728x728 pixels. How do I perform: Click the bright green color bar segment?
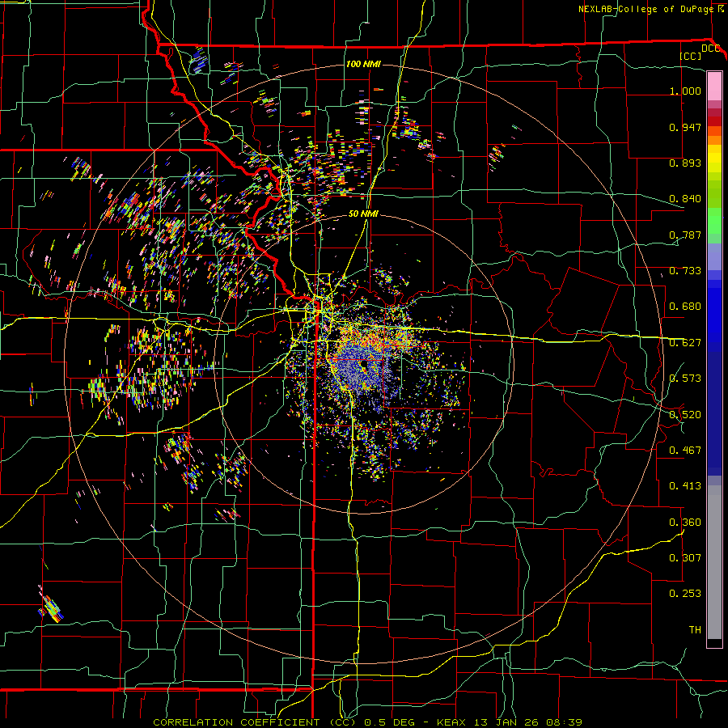coord(714,221)
